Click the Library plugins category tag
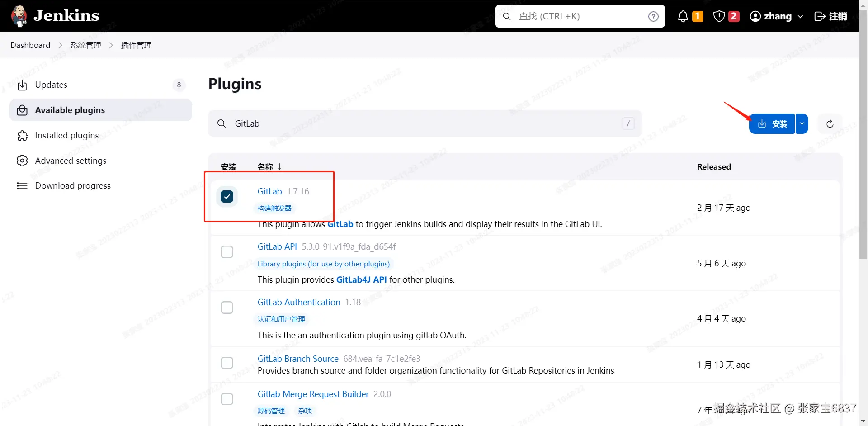The width and height of the screenshot is (868, 426). point(324,264)
